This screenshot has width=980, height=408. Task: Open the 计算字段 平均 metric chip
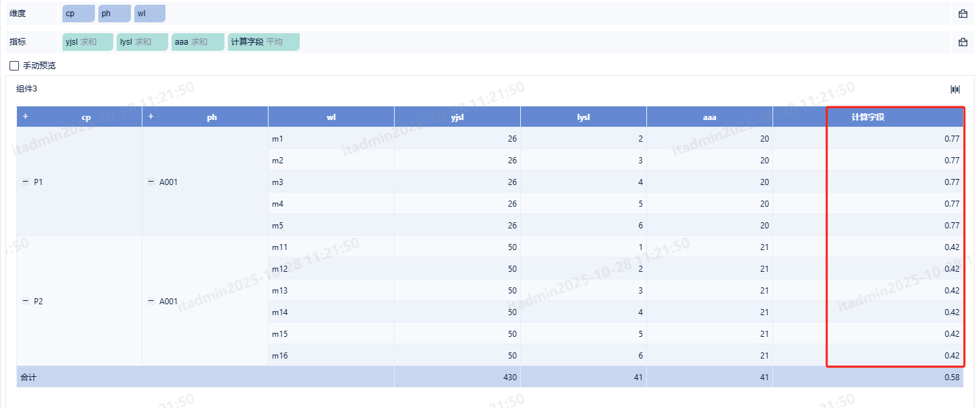point(263,42)
